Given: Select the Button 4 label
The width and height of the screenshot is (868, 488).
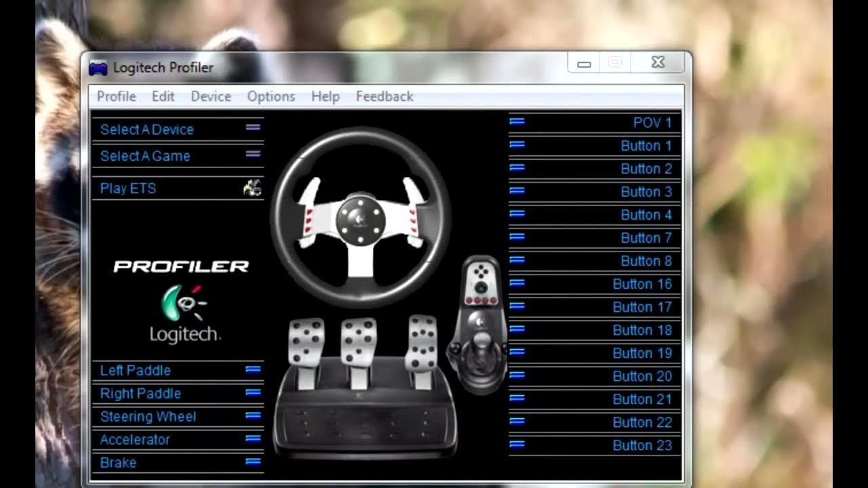Looking at the screenshot, I should tap(646, 215).
